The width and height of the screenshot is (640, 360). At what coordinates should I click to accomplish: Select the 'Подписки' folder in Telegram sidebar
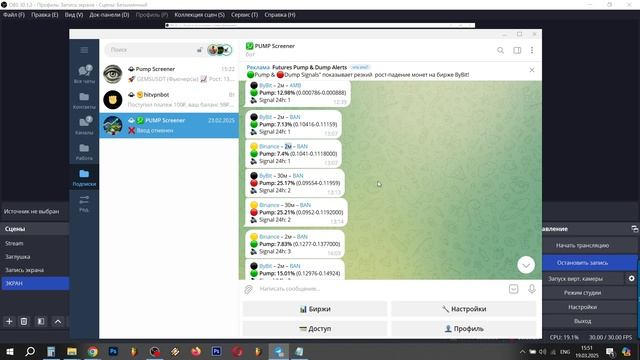point(84,178)
